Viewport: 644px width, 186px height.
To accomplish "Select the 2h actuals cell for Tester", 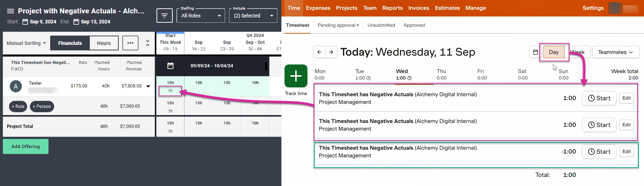I will point(170,91).
